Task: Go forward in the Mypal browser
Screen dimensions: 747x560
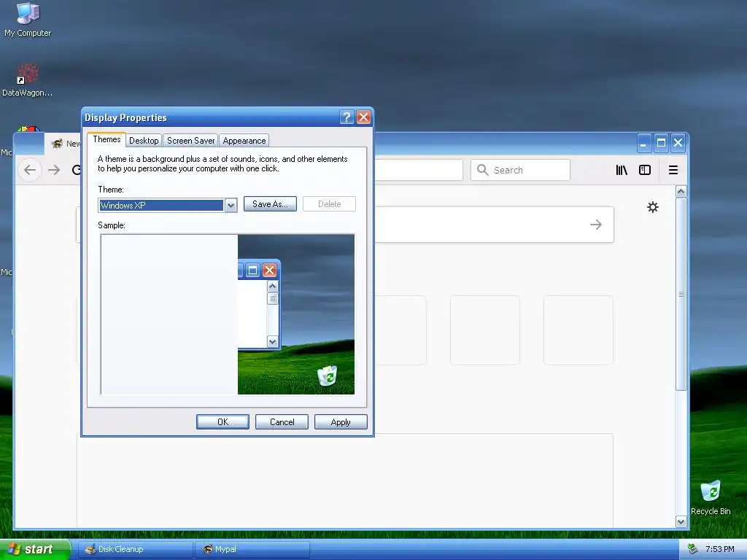Action: point(54,170)
